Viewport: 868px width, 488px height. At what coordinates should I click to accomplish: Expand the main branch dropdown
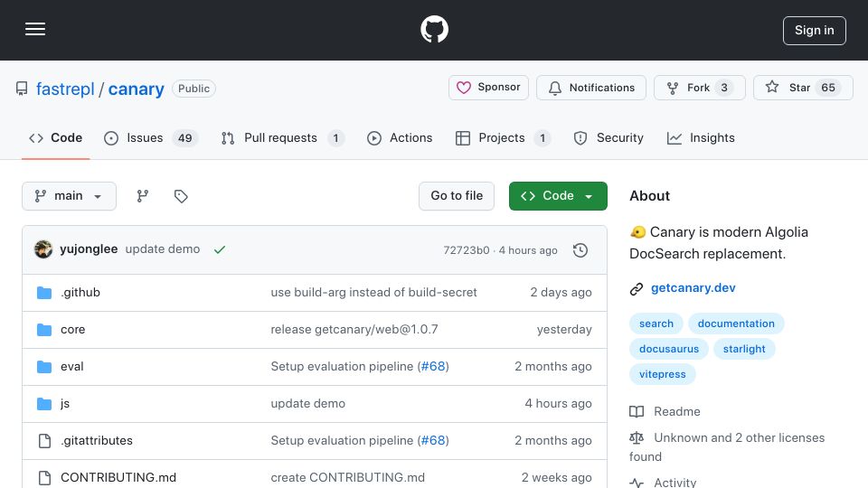[x=69, y=196]
